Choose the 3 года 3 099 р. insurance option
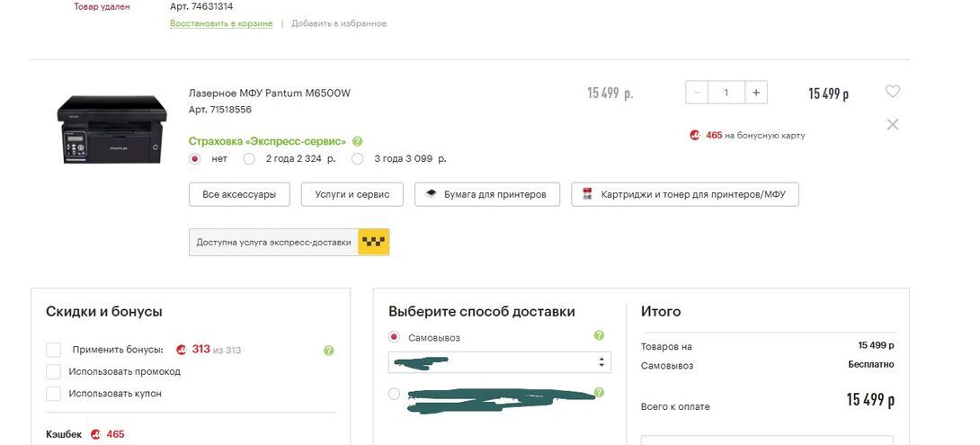 357,159
